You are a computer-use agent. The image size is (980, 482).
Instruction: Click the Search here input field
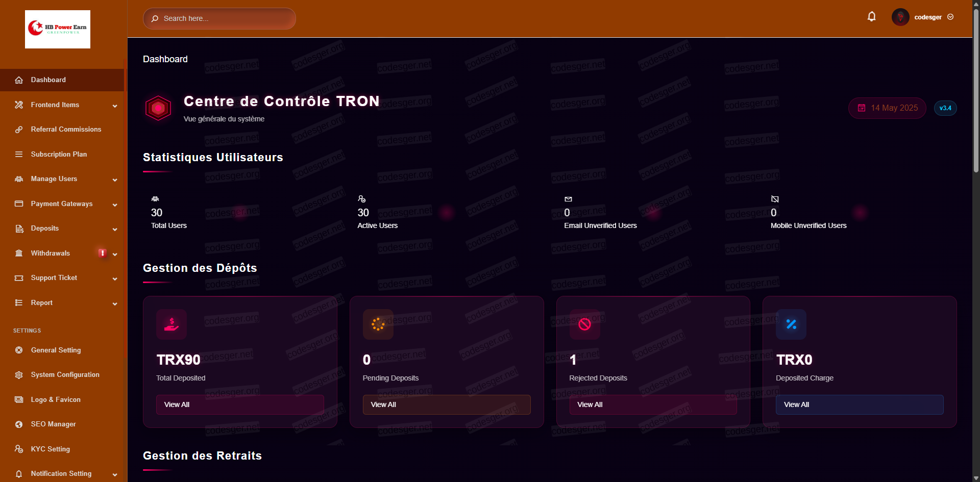pyautogui.click(x=225, y=19)
